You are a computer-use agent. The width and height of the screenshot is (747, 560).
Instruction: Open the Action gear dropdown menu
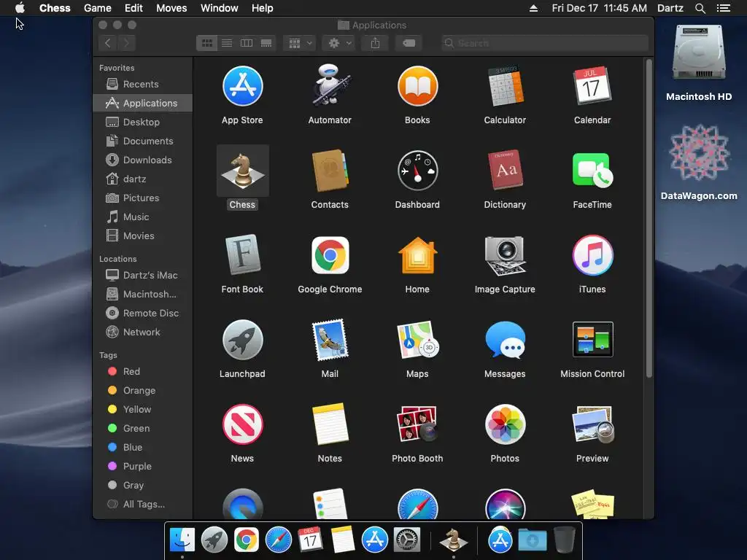pos(339,43)
